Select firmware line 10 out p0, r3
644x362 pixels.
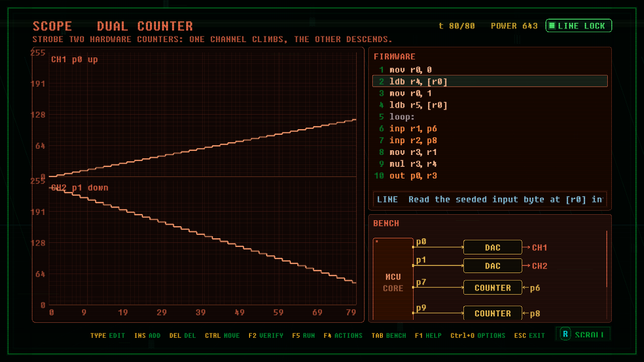coord(490,176)
